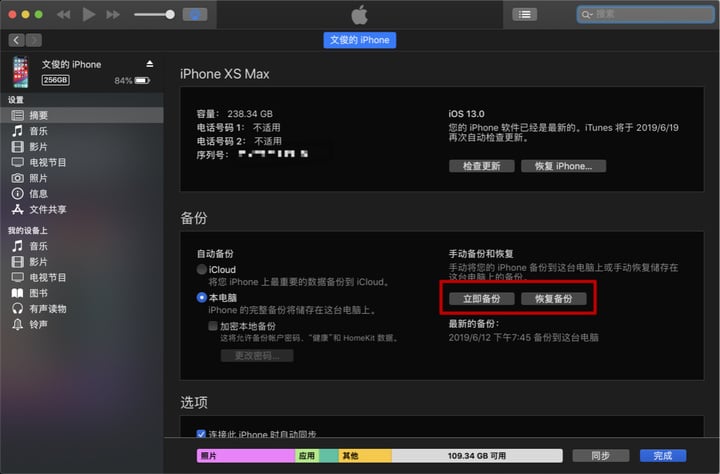
Task: Select the iCloud backup radio button
Action: pyautogui.click(x=202, y=270)
